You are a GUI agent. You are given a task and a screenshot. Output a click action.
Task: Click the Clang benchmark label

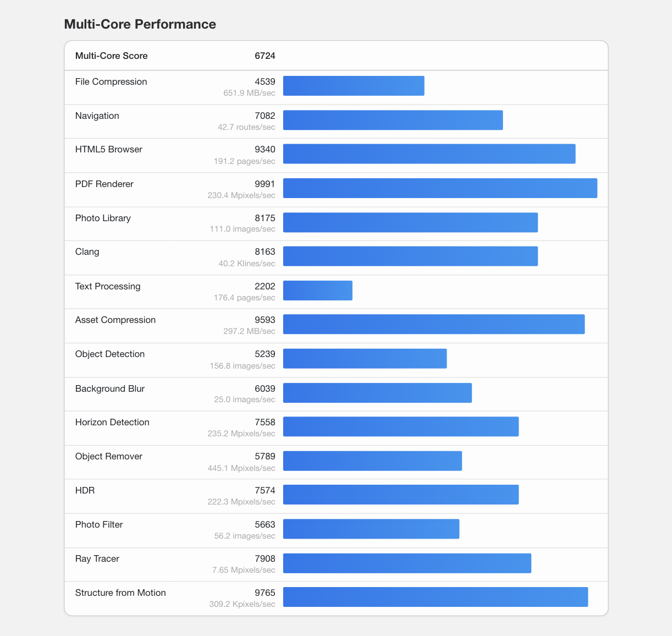point(87,251)
